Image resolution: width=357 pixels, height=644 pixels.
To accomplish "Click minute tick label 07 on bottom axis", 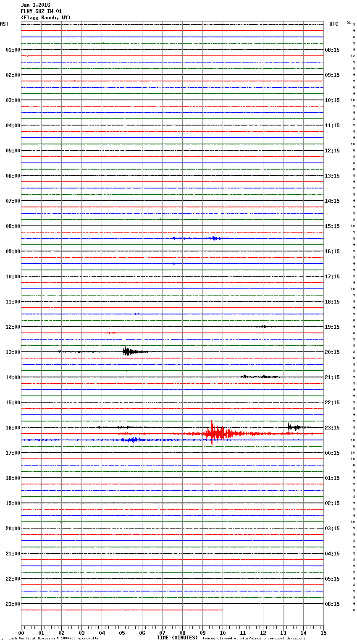I will (x=162, y=633).
